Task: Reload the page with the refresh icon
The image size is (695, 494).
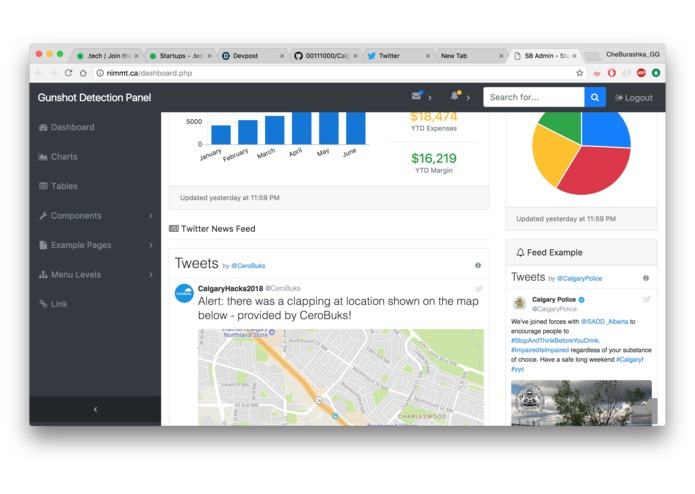Action: point(68,73)
